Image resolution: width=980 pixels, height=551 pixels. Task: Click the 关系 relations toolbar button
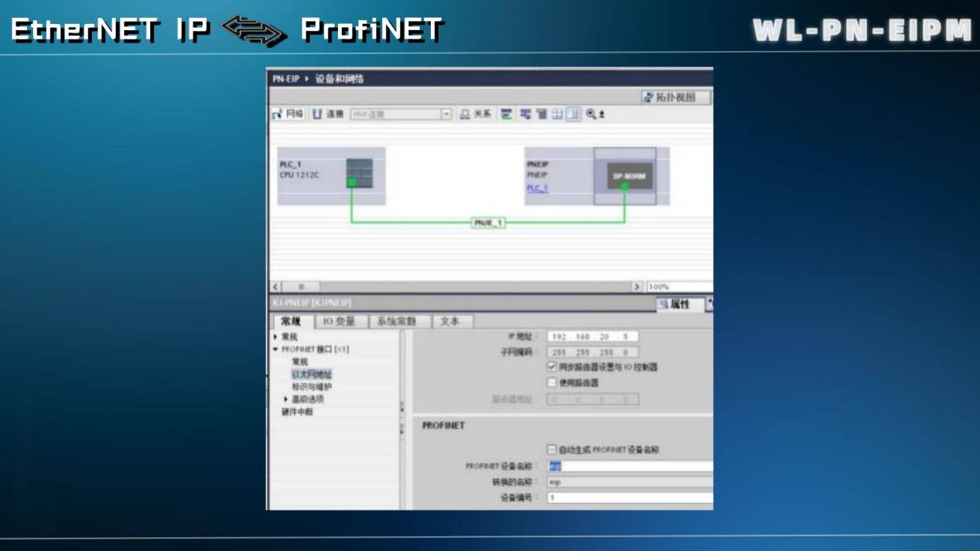click(x=476, y=114)
